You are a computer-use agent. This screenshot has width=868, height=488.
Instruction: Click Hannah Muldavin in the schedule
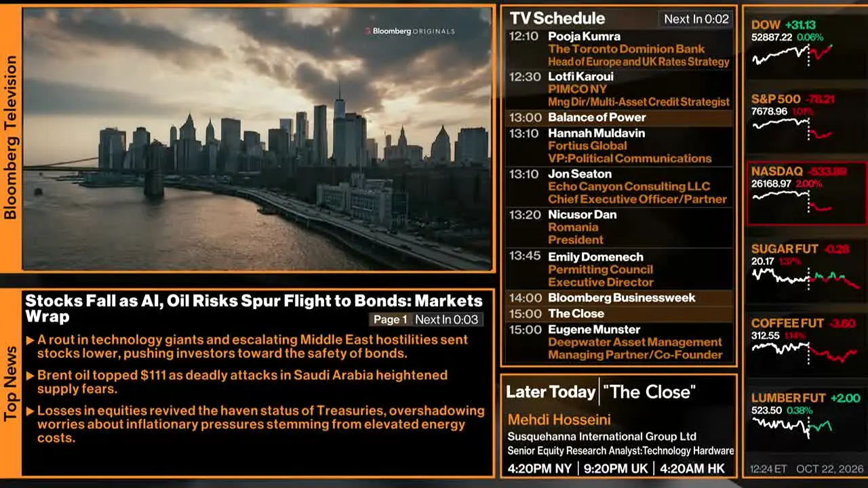coord(597,134)
